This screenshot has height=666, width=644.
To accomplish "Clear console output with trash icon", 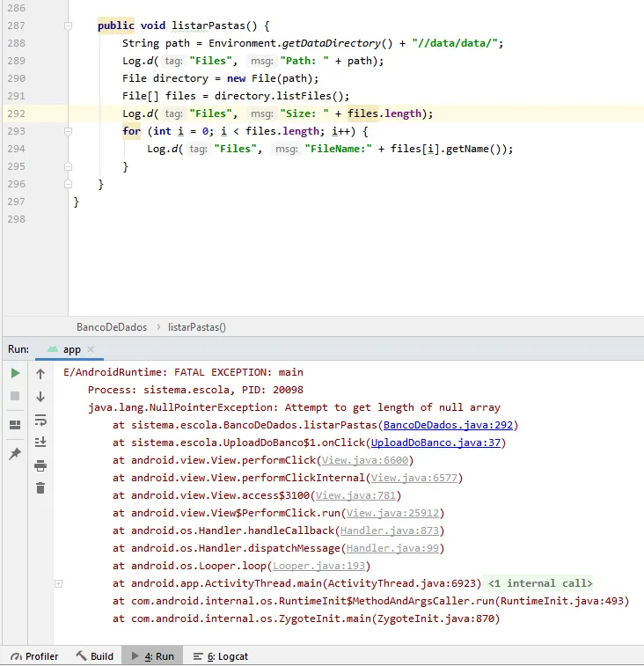I will point(40,488).
